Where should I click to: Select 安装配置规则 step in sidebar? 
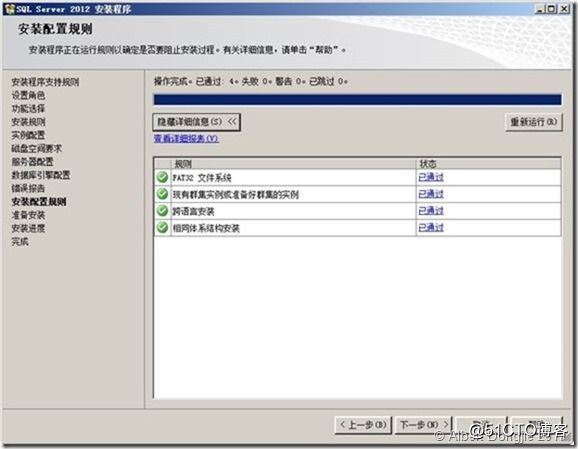39,202
